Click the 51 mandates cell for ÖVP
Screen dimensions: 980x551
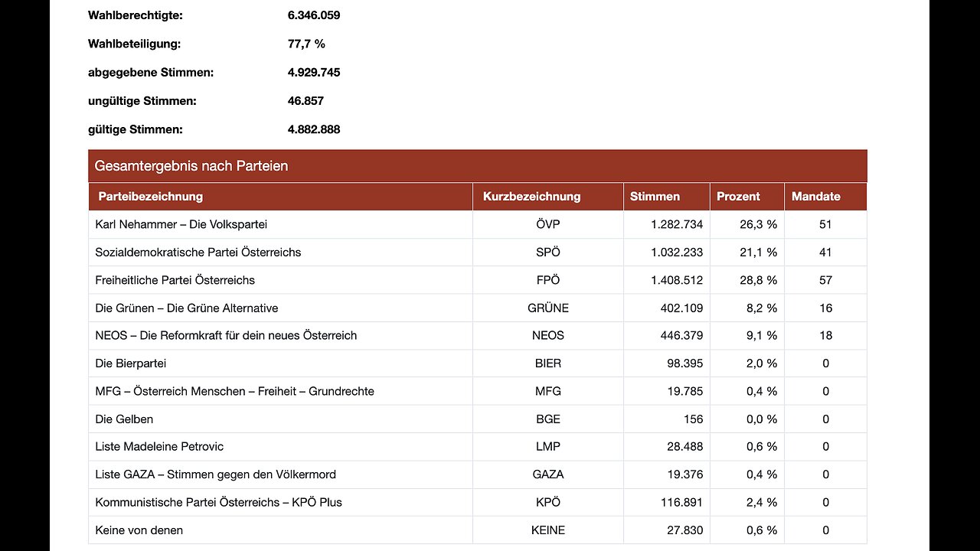(x=825, y=224)
